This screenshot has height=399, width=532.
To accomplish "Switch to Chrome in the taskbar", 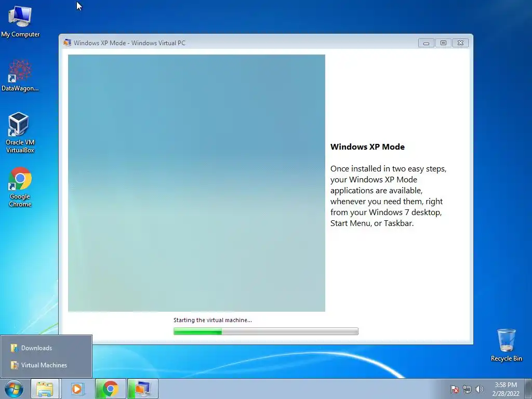I will point(110,389).
